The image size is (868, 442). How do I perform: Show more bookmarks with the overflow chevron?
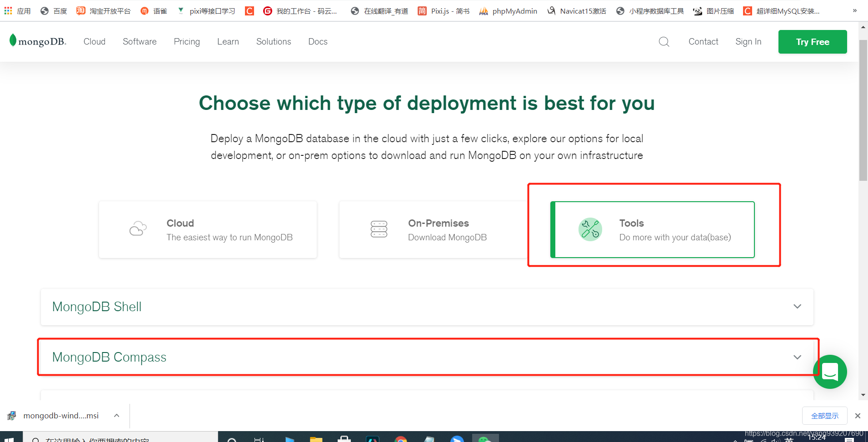(855, 10)
